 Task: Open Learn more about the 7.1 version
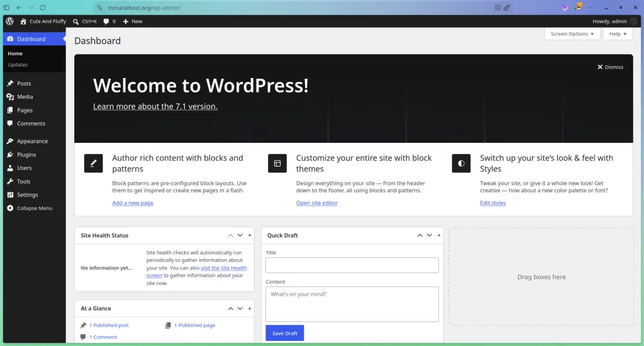pos(155,106)
